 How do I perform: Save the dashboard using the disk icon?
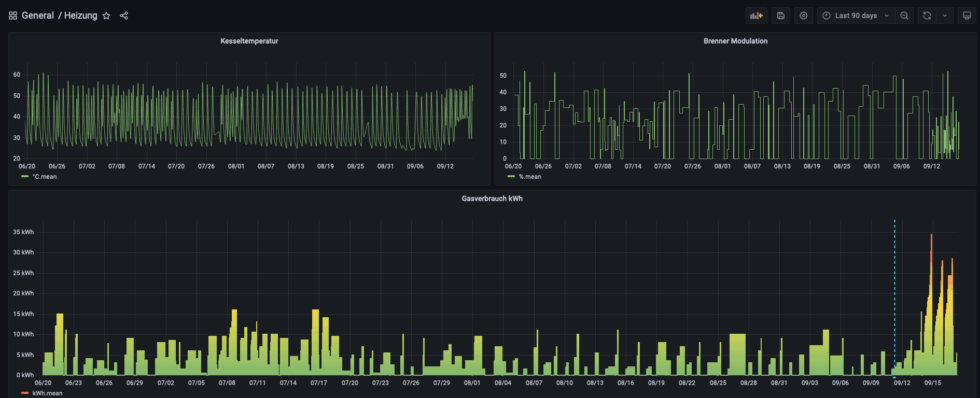pyautogui.click(x=781, y=16)
